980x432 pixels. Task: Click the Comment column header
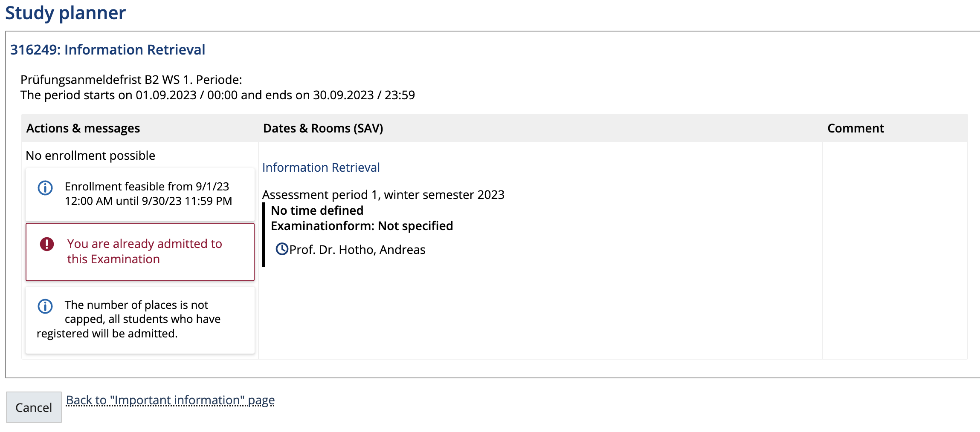[x=855, y=128]
